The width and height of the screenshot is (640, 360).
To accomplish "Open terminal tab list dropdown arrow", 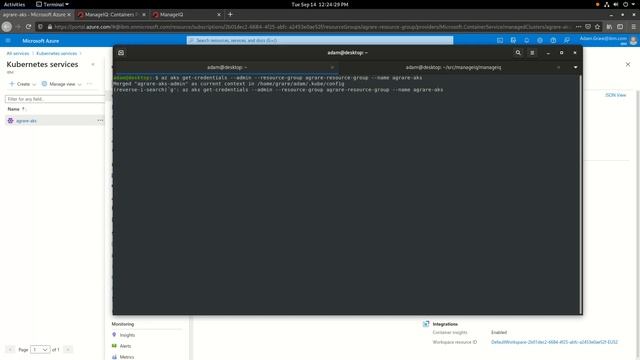I will click(x=576, y=67).
